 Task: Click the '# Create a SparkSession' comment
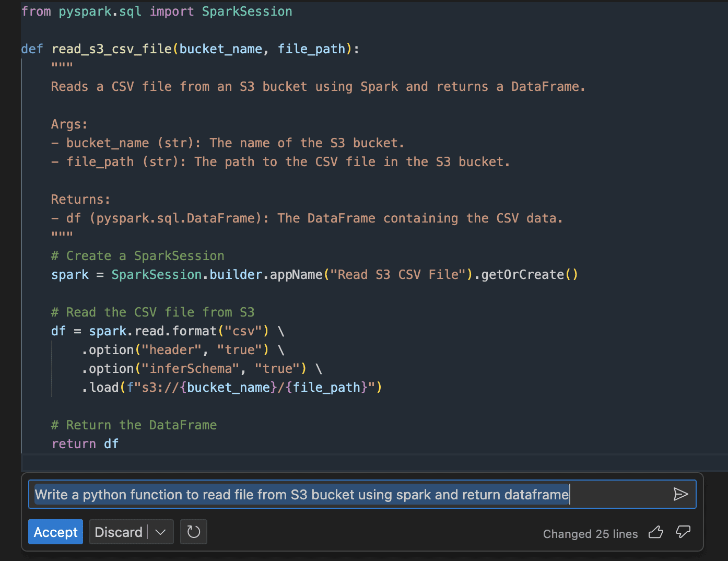click(x=137, y=256)
